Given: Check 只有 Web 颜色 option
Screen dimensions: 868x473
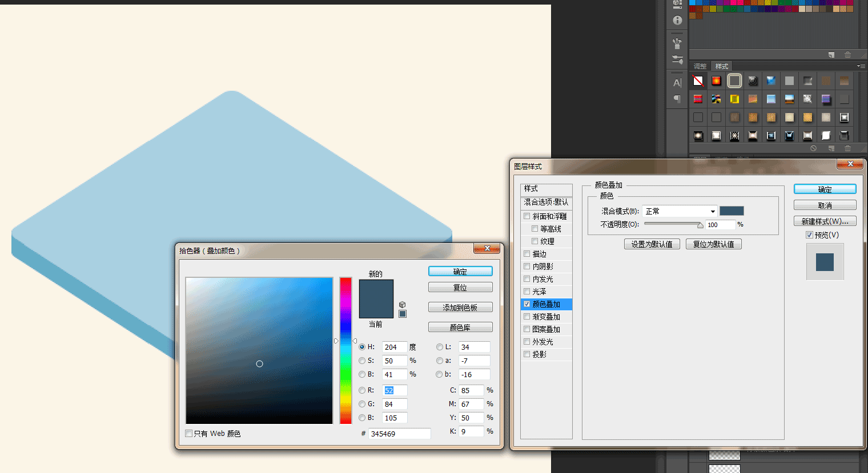Looking at the screenshot, I should [x=189, y=434].
